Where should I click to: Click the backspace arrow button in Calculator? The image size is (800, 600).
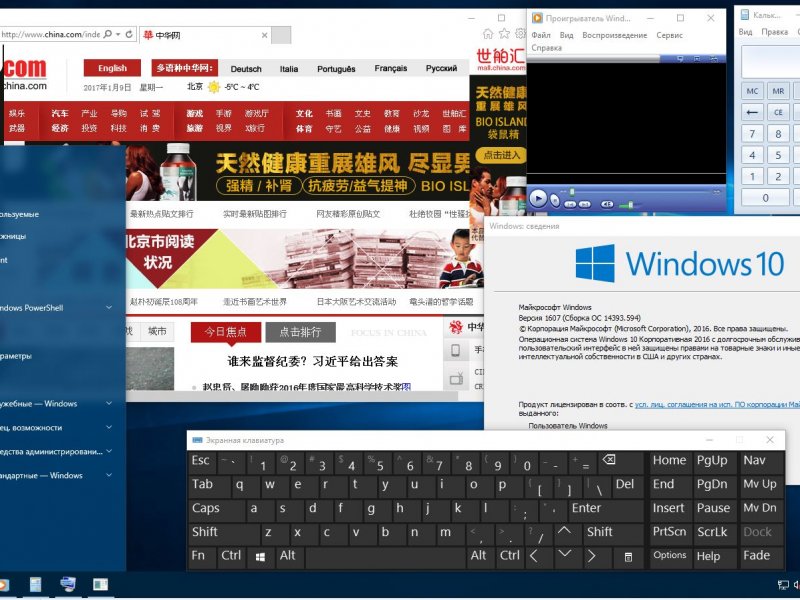pyautogui.click(x=752, y=112)
